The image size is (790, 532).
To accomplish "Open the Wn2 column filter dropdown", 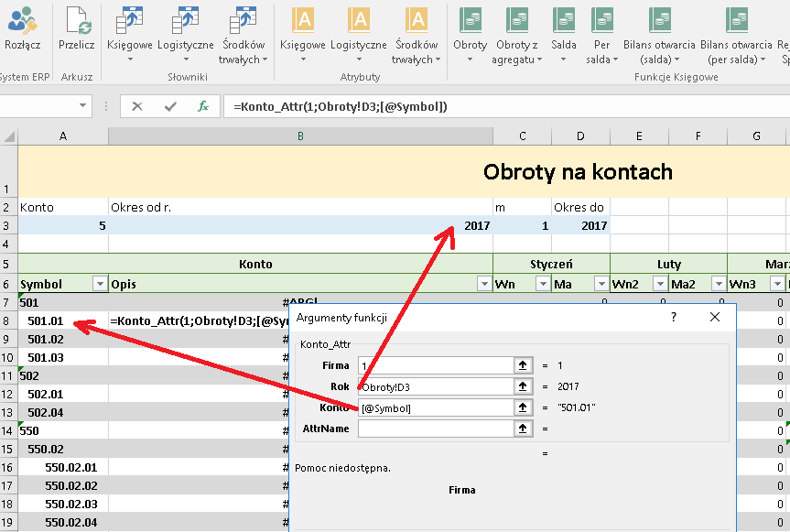I will [660, 284].
